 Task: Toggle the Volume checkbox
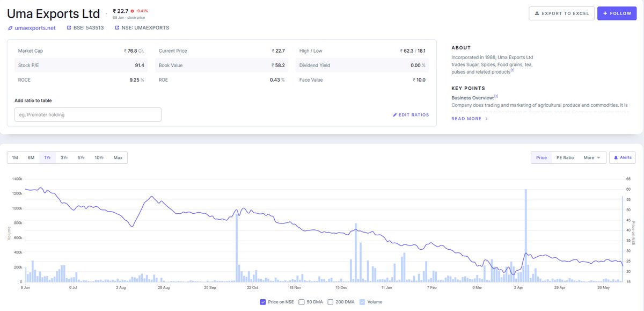tap(362, 302)
